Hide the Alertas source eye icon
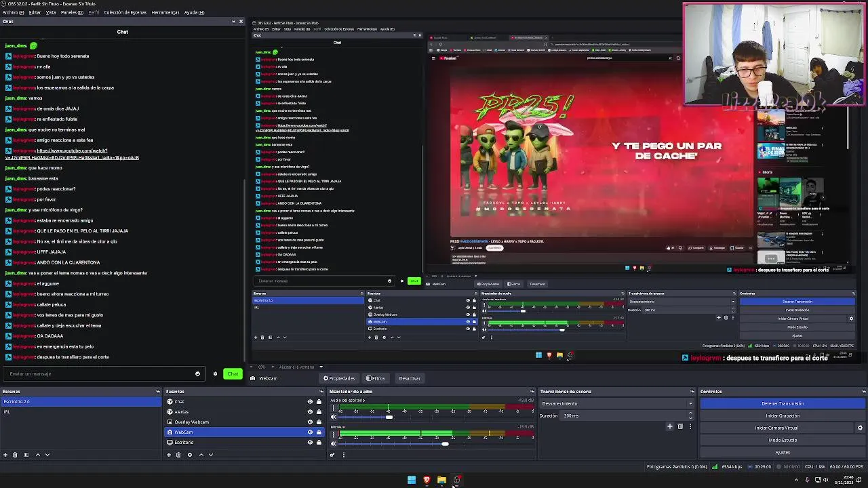 click(310, 411)
